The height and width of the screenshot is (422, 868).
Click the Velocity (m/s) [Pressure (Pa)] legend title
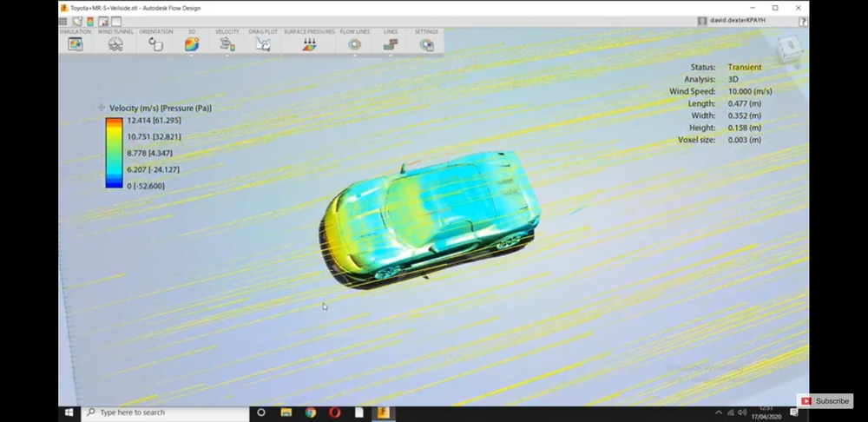click(161, 108)
